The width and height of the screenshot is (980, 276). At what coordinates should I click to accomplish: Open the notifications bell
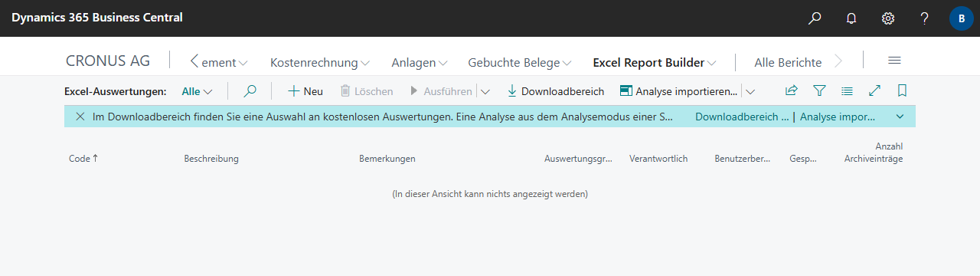(851, 18)
